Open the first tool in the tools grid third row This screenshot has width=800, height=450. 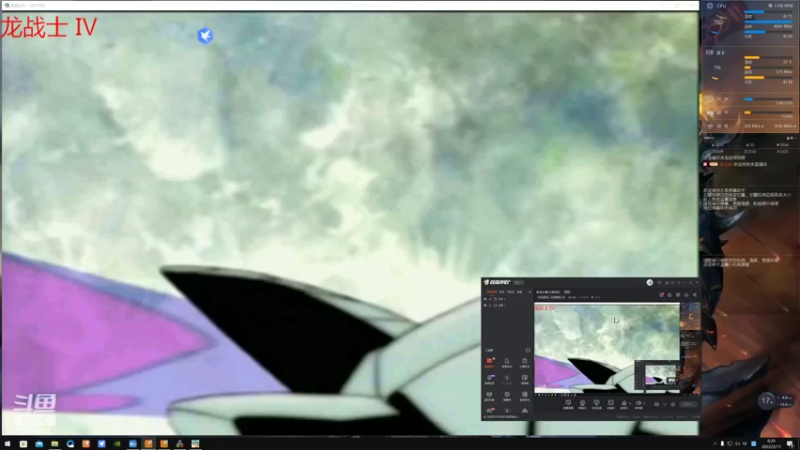tap(489, 396)
